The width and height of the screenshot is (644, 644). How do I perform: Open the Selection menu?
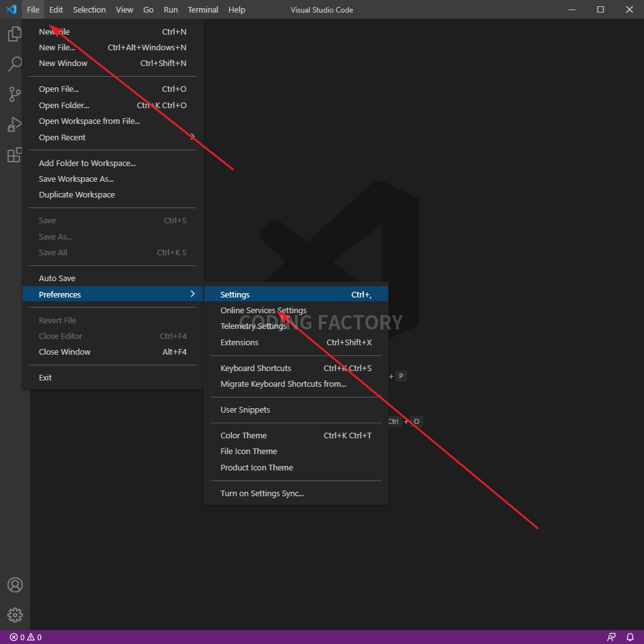(x=89, y=9)
